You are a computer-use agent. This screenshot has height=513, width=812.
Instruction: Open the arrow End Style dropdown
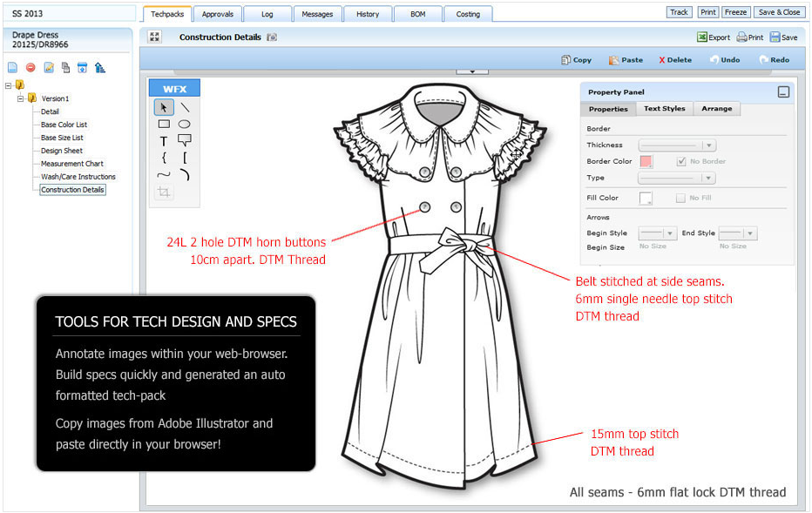(739, 233)
